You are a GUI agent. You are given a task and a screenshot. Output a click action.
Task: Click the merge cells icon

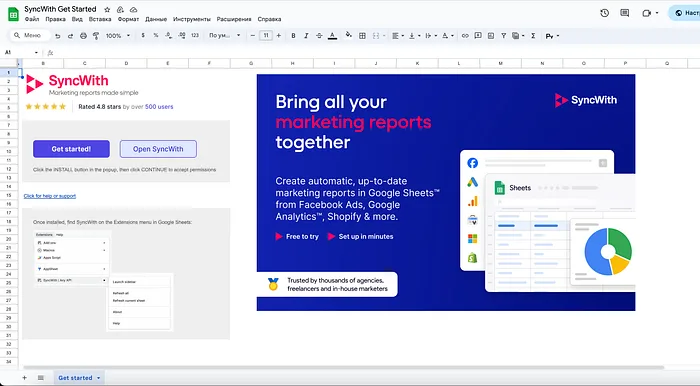point(376,36)
